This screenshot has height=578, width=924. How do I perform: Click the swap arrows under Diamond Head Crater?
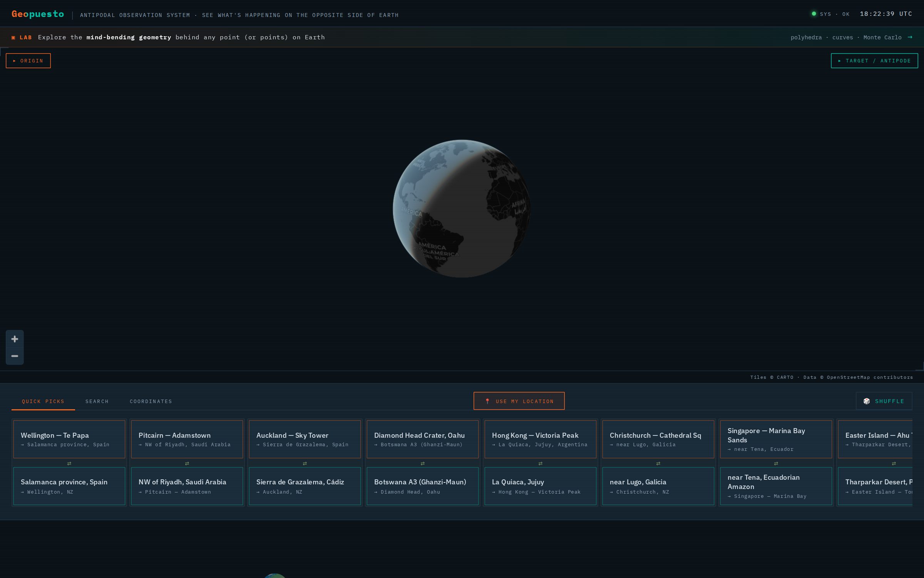[x=423, y=464]
